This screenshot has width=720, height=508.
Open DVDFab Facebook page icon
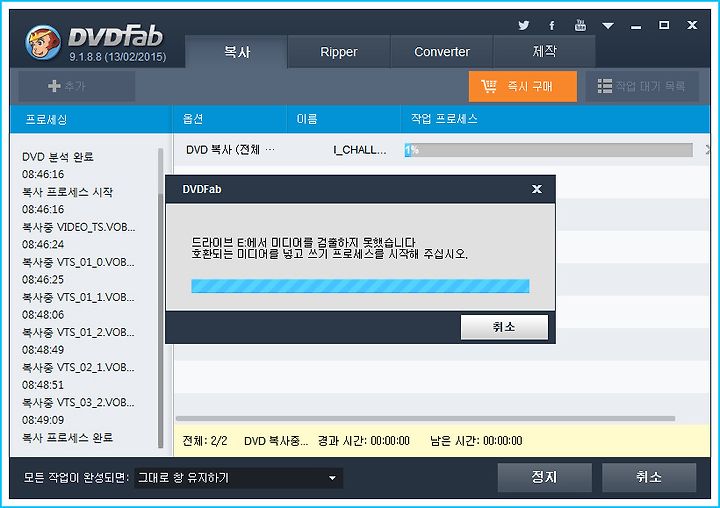tap(552, 25)
